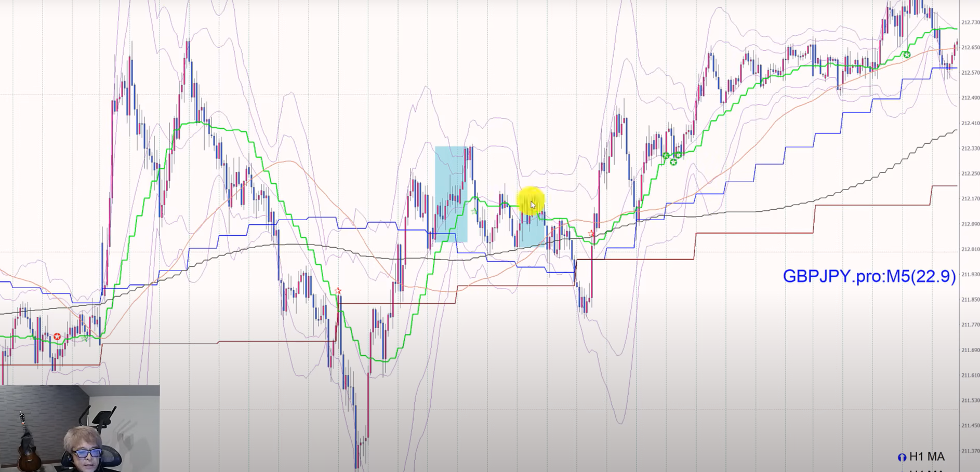Viewport: 980px width, 472px height.
Task: Click the red outlined star right of the yellow highlight
Action: point(591,234)
